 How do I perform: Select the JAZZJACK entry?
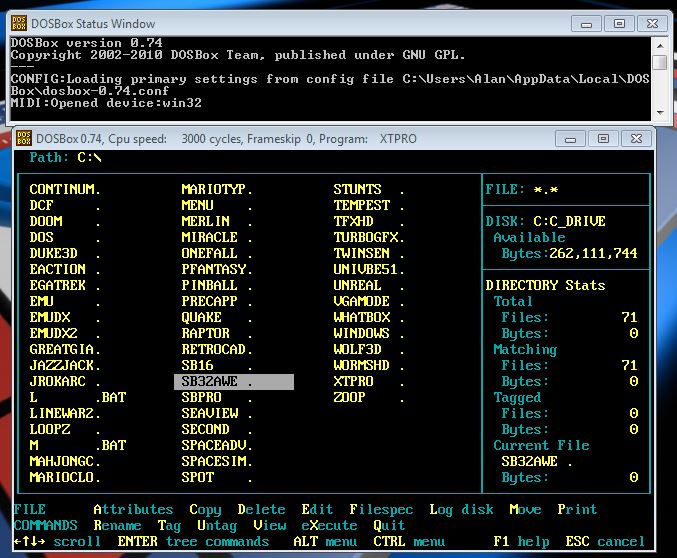point(65,365)
